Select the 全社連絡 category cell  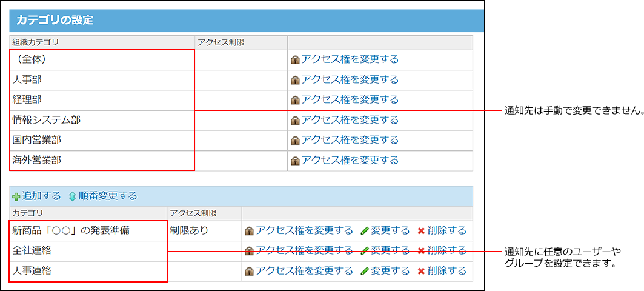tap(88, 251)
